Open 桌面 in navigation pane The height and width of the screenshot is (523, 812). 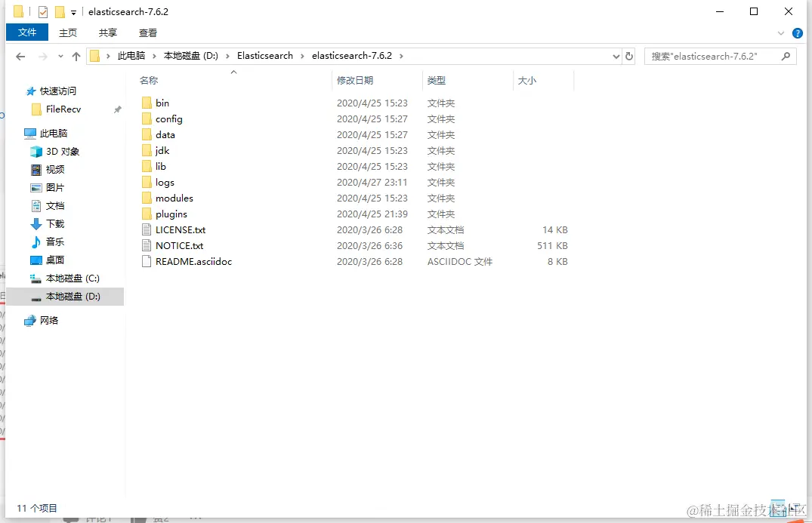pos(48,260)
